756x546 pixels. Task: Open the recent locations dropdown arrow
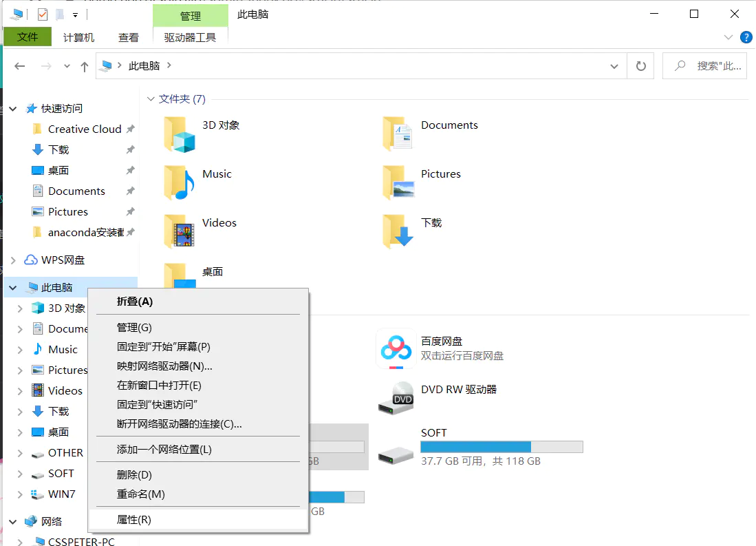[x=67, y=66]
